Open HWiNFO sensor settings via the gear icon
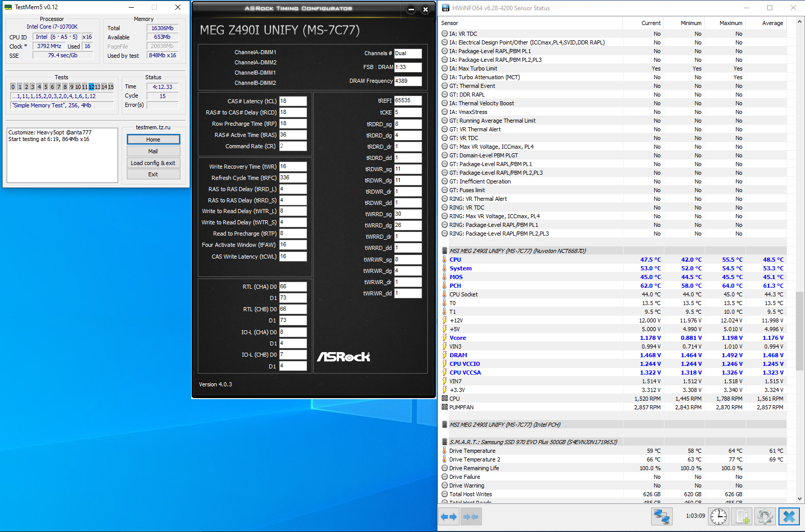Viewport: 805px width, 532px height. pos(765,517)
